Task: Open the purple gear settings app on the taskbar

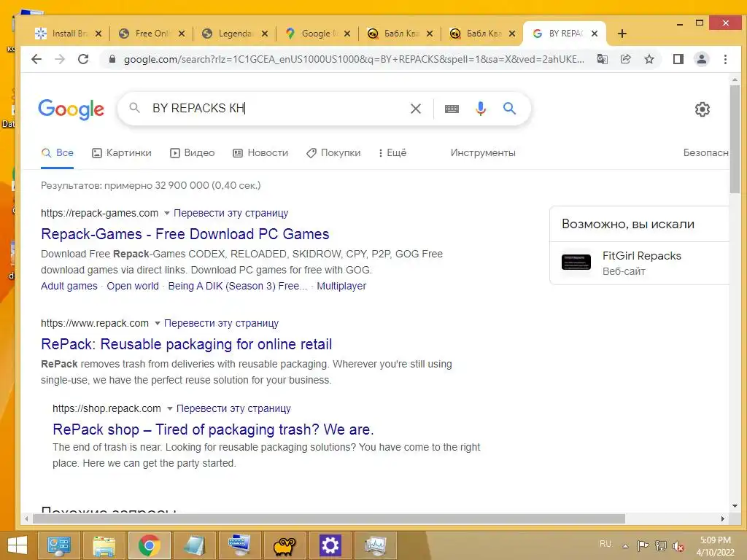Action: (330, 545)
